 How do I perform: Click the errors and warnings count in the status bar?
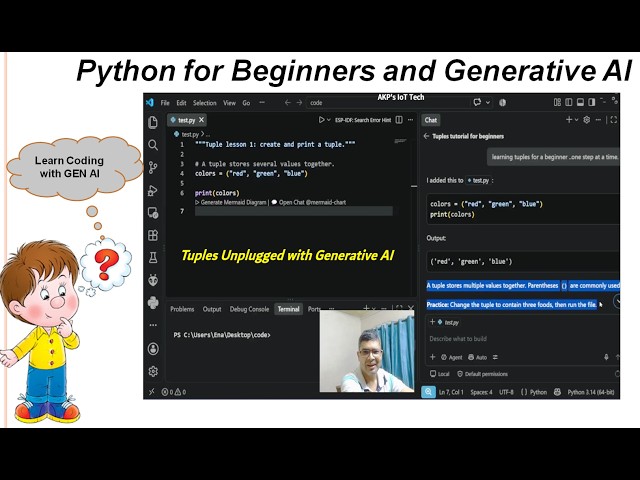click(174, 392)
